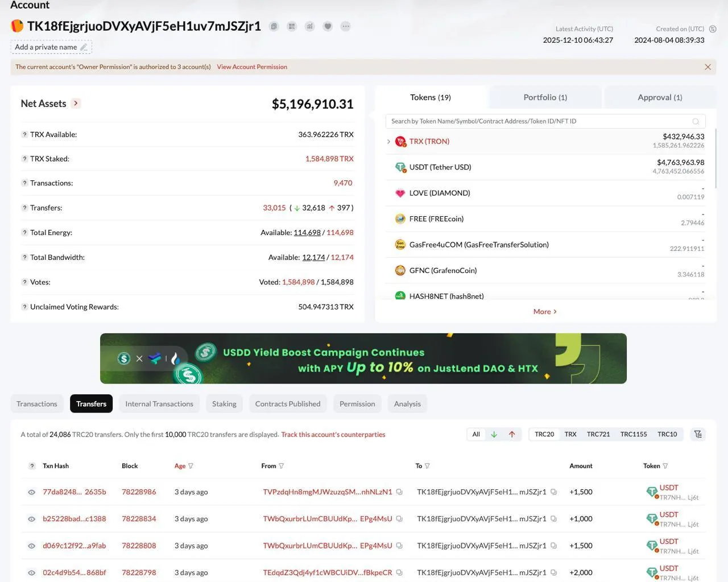Image resolution: width=728 pixels, height=582 pixels.
Task: Click the help icon beside the Transactions count
Action: [24, 183]
